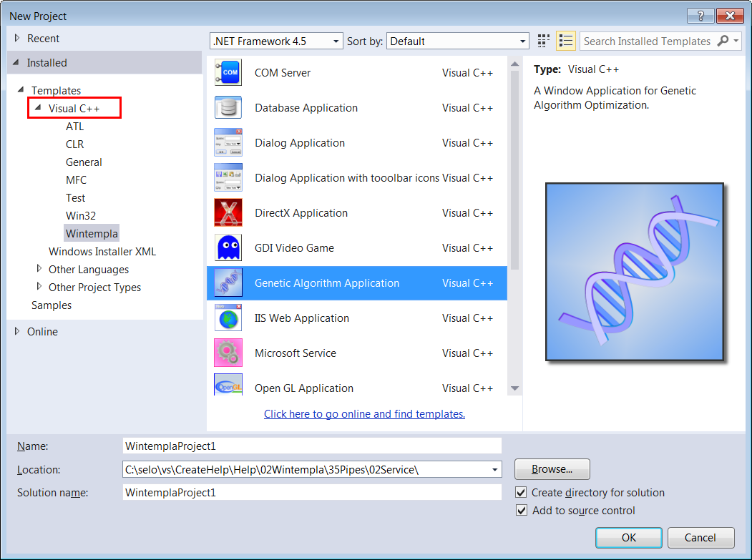Cancel the New Project dialog

click(x=700, y=537)
